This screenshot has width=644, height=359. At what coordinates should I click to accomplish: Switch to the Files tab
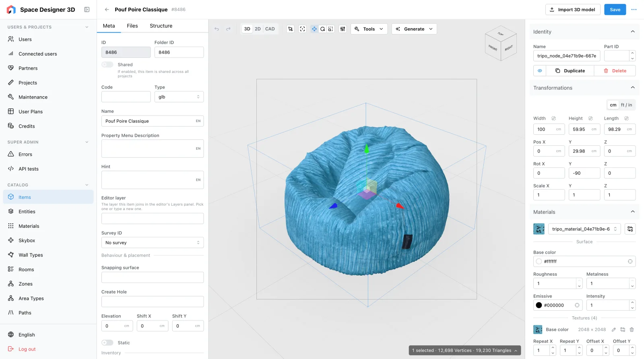132,26
